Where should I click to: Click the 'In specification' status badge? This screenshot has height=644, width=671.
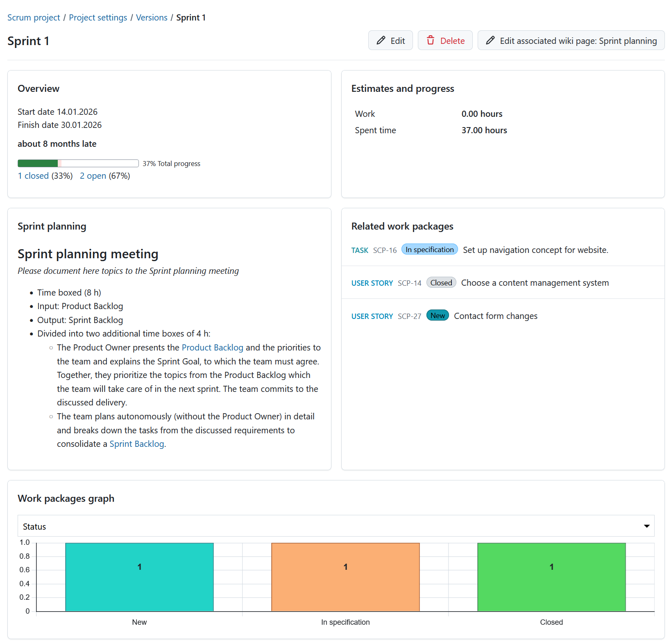click(x=430, y=250)
